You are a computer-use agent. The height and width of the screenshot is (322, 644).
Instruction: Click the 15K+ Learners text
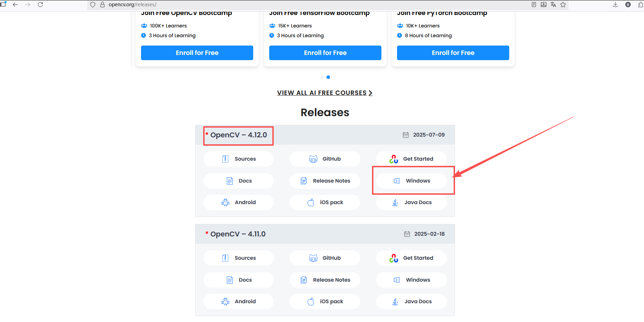[x=295, y=26]
